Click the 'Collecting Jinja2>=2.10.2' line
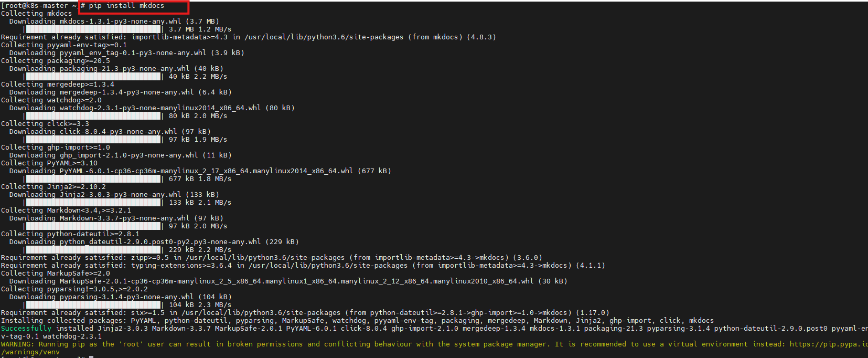This screenshot has height=358, width=868. point(53,187)
